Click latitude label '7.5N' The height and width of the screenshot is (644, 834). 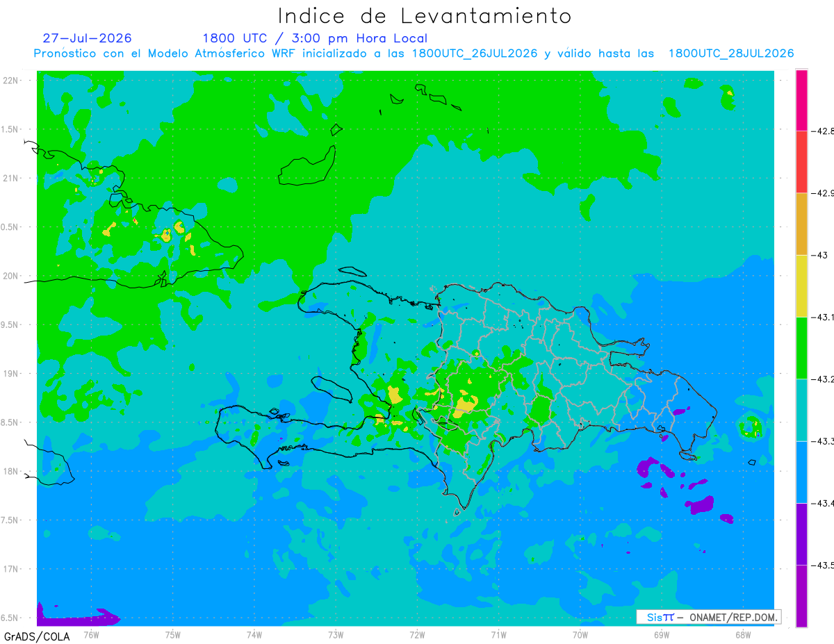pos(10,520)
